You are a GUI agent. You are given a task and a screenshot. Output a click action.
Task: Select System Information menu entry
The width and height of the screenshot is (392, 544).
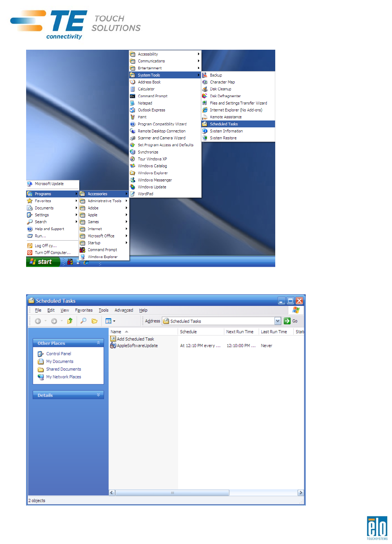pos(238,131)
